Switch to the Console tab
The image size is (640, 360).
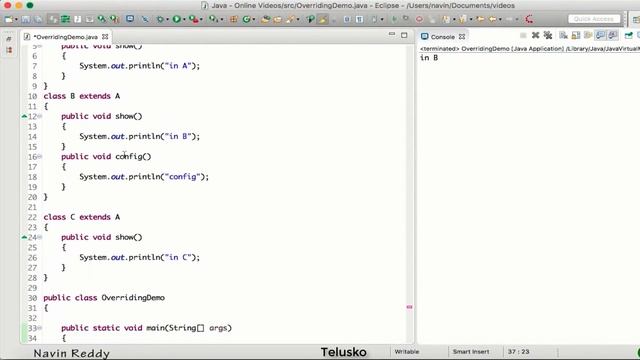[442, 37]
